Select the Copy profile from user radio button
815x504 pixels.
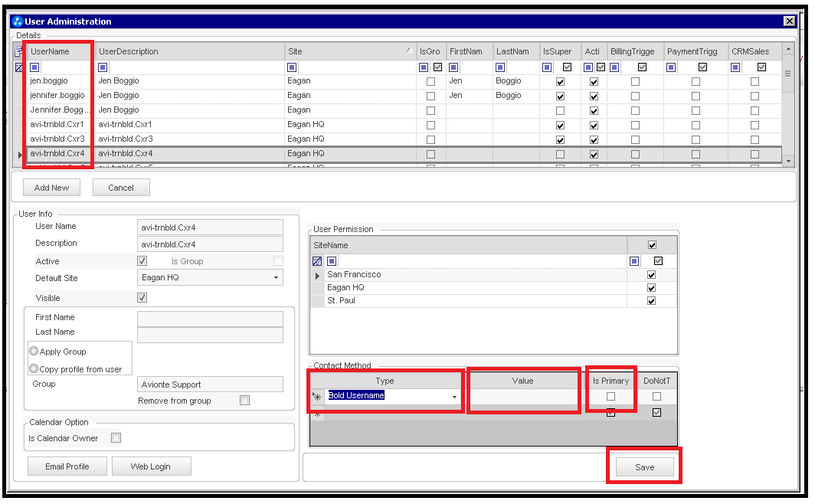(34, 369)
